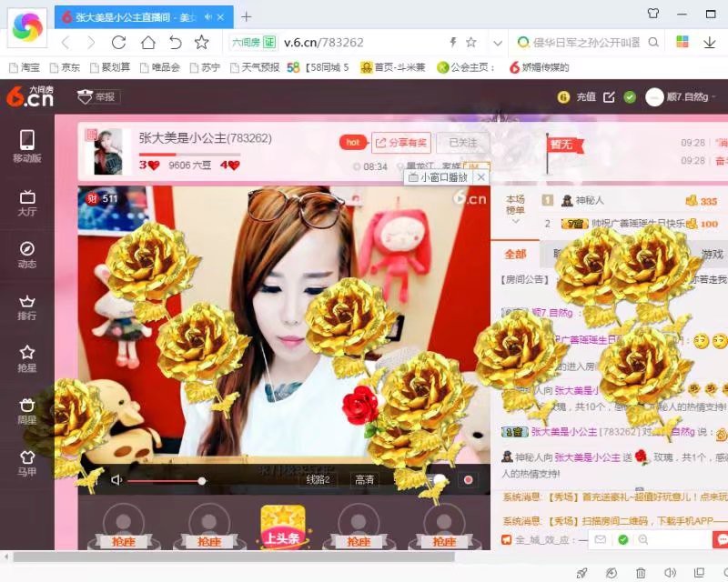Open 周星 weekly star icon
The width and height of the screenshot is (728, 582).
coord(27,411)
